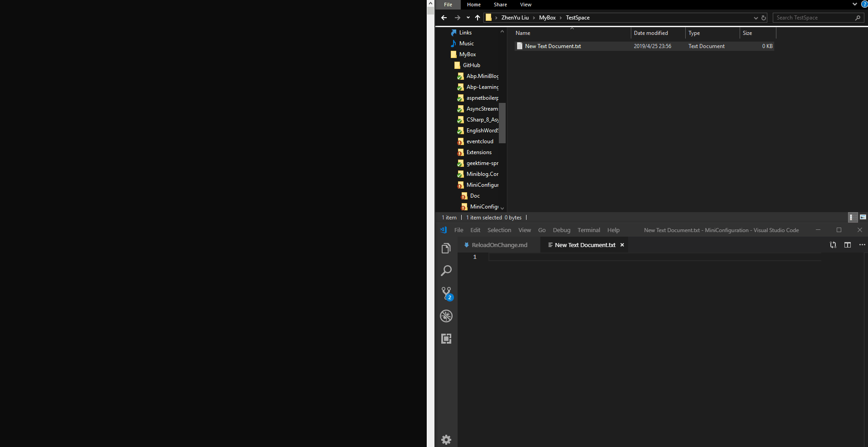Image resolution: width=868 pixels, height=447 pixels.
Task: Sort files by Date modified column
Action: click(658, 33)
